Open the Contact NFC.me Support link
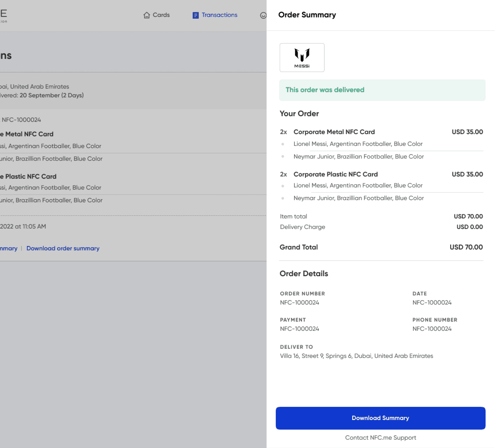498x448 pixels. [380, 438]
